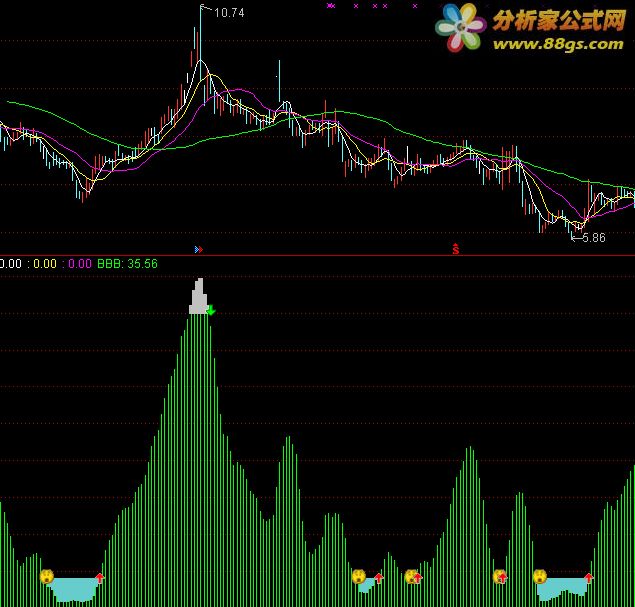Click the red S marker on axis

click(456, 249)
